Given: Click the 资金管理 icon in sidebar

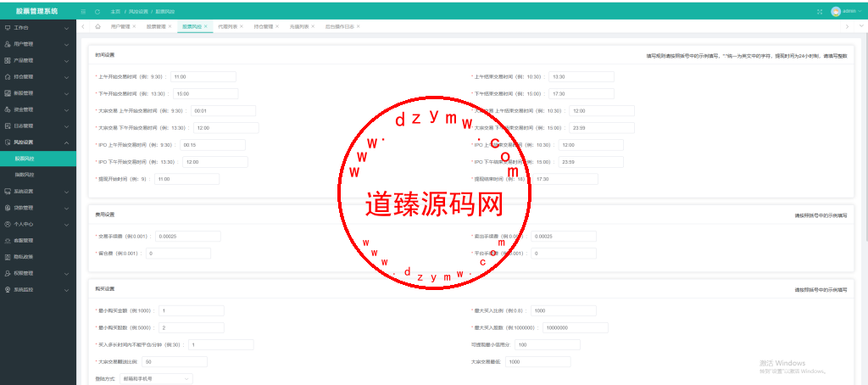Looking at the screenshot, I should click(7, 109).
